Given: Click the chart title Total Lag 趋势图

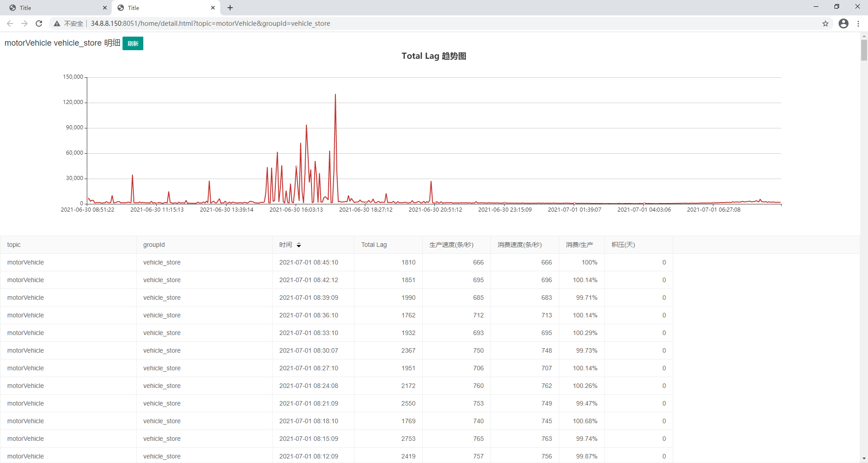Looking at the screenshot, I should [x=434, y=56].
